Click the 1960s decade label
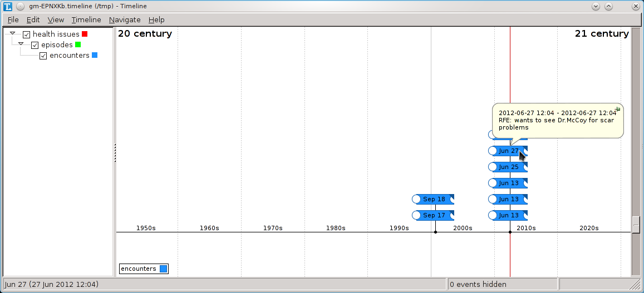 tap(209, 228)
